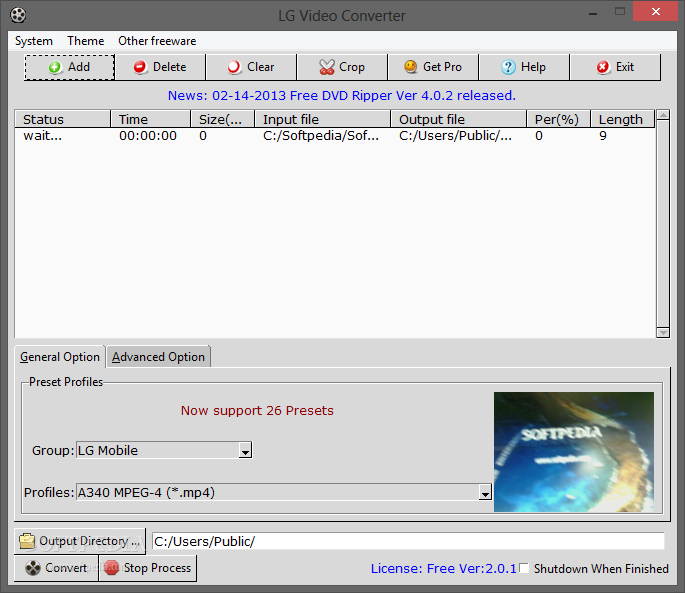Close the LG Video Converter window

tap(655, 11)
